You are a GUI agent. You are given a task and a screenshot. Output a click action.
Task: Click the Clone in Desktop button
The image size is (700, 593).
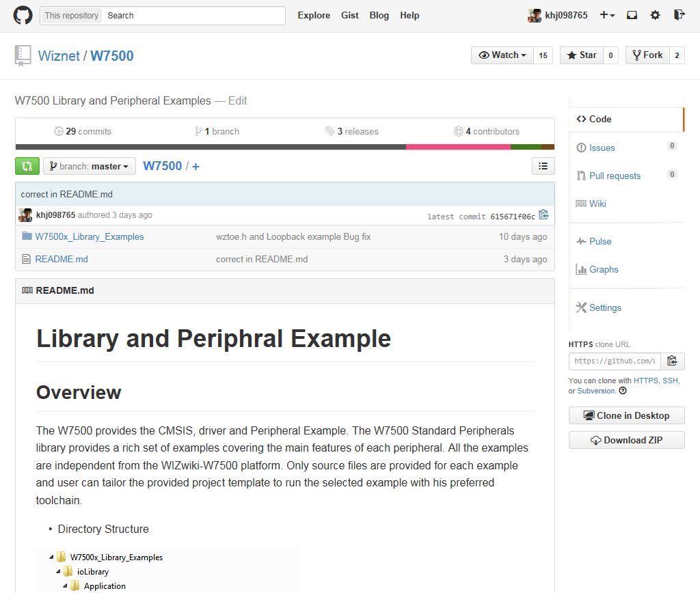pyautogui.click(x=626, y=415)
